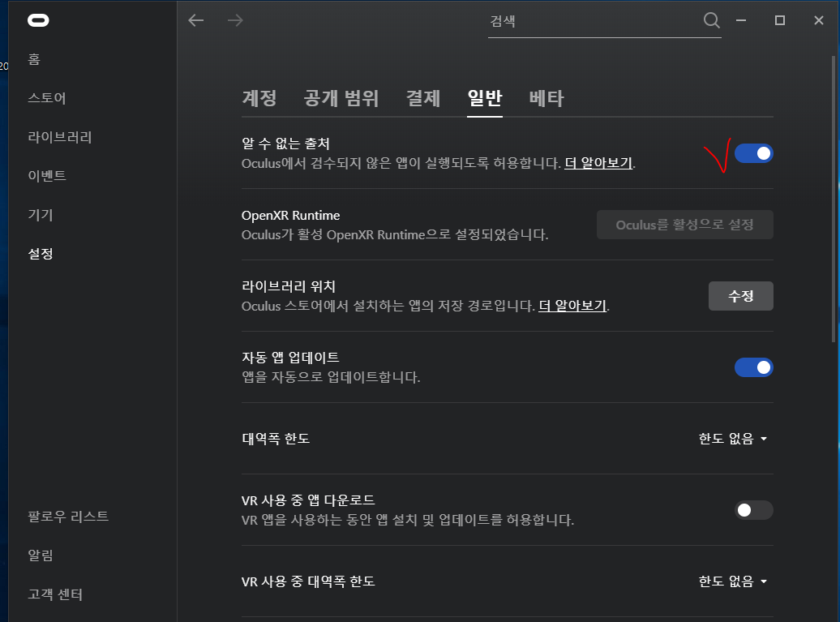The width and height of the screenshot is (840, 622).
Task: Click the search magnifier icon
Action: [x=711, y=20]
